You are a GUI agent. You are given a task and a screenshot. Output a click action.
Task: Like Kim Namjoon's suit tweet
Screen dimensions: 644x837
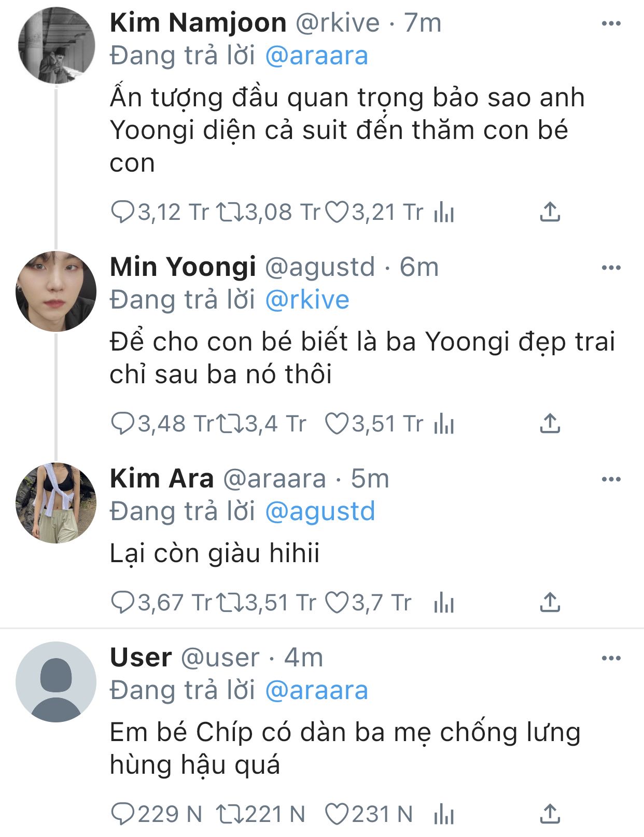coord(337,212)
